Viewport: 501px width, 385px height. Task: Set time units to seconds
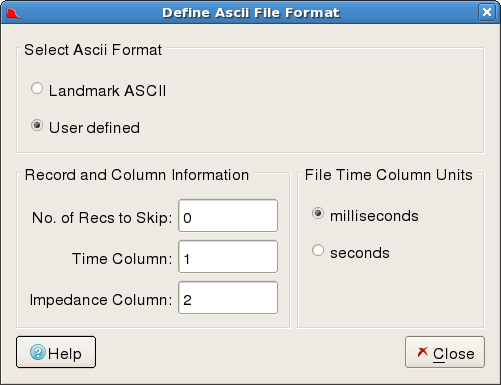(318, 250)
